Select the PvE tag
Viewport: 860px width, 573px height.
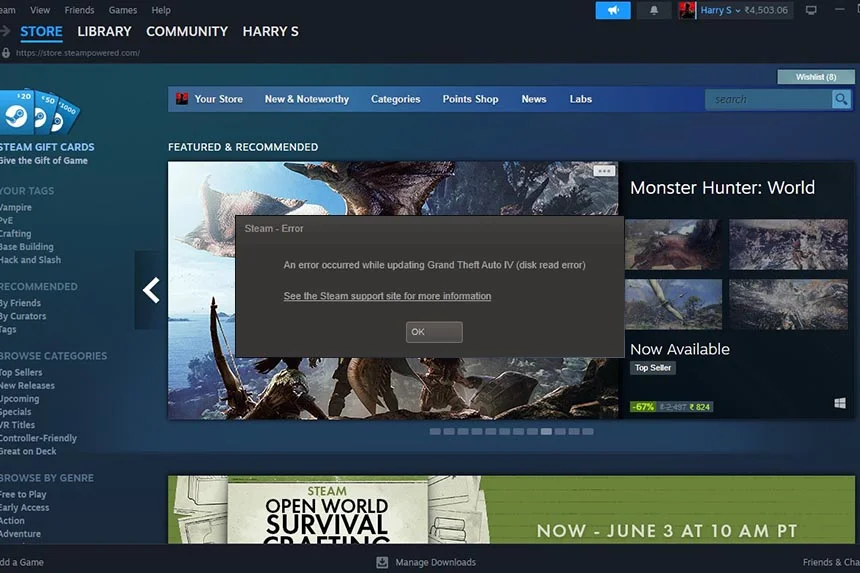tap(7, 220)
